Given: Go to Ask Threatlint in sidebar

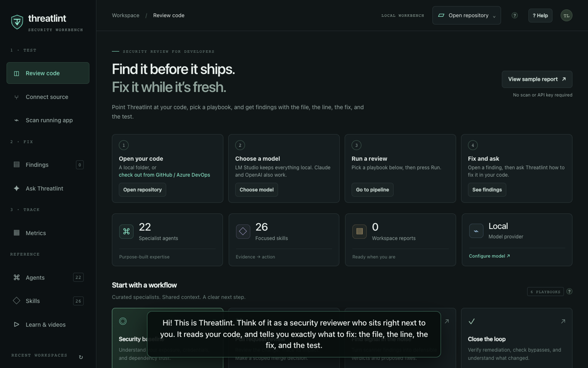Looking at the screenshot, I should pos(48,188).
